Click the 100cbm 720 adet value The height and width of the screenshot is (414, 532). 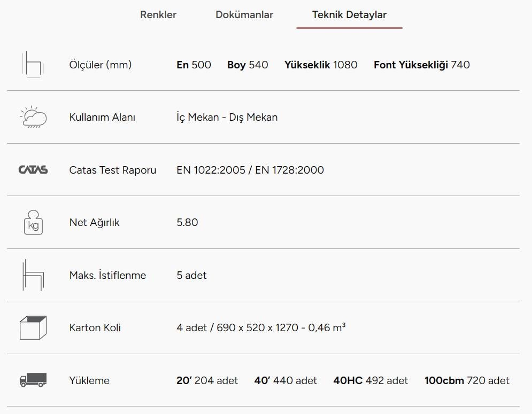point(467,380)
